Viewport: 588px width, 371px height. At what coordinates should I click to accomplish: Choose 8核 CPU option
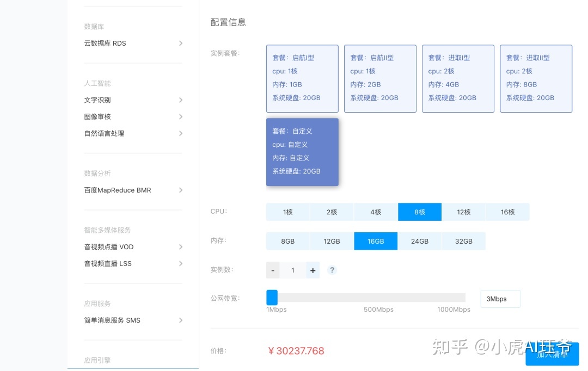[420, 212]
